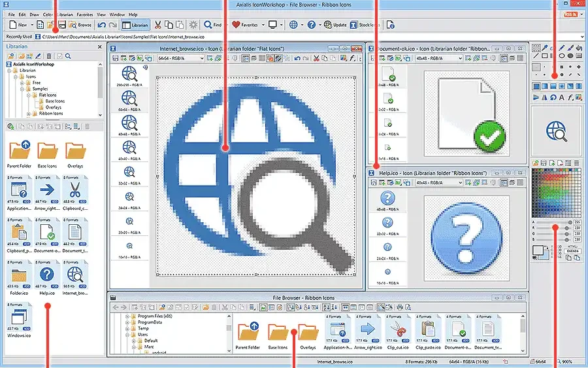Expand the Ribbon Icons tree node

click(28, 114)
